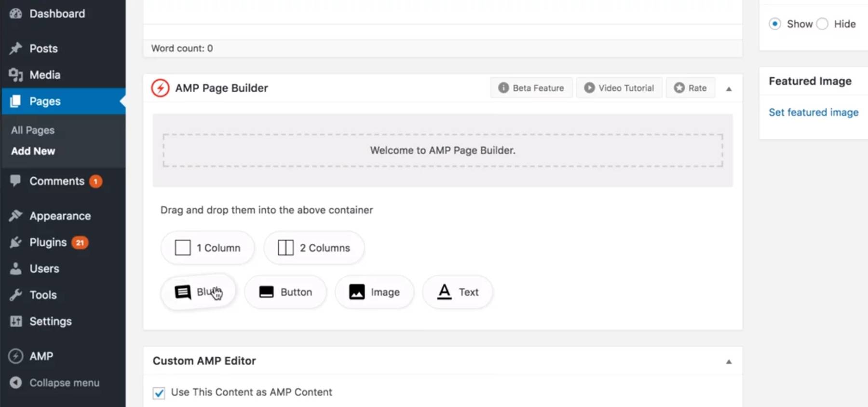Choose the 1 Column layout label
The image size is (868, 407).
218,248
